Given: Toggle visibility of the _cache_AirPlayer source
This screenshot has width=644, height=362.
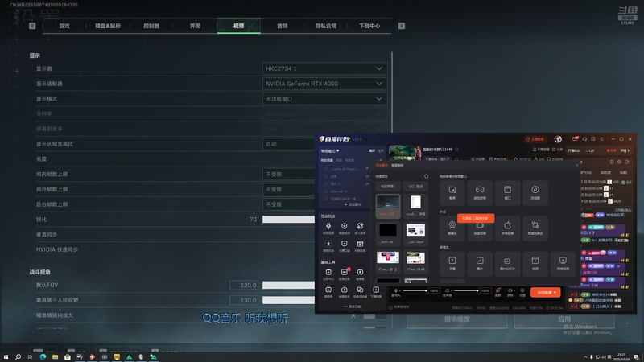Looking at the screenshot, I should coord(367,169).
